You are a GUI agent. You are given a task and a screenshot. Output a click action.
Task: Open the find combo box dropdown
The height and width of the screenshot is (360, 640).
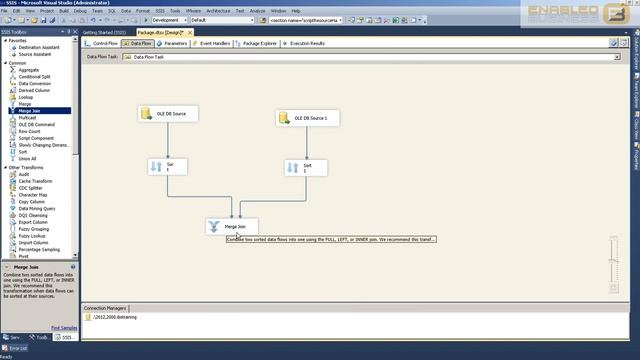pyautogui.click(x=340, y=20)
